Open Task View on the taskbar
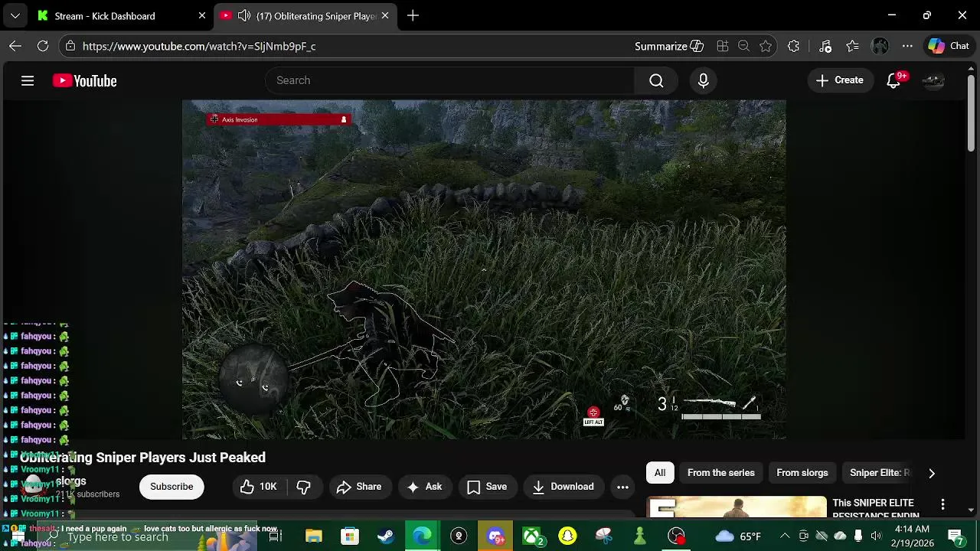 pyautogui.click(x=276, y=536)
